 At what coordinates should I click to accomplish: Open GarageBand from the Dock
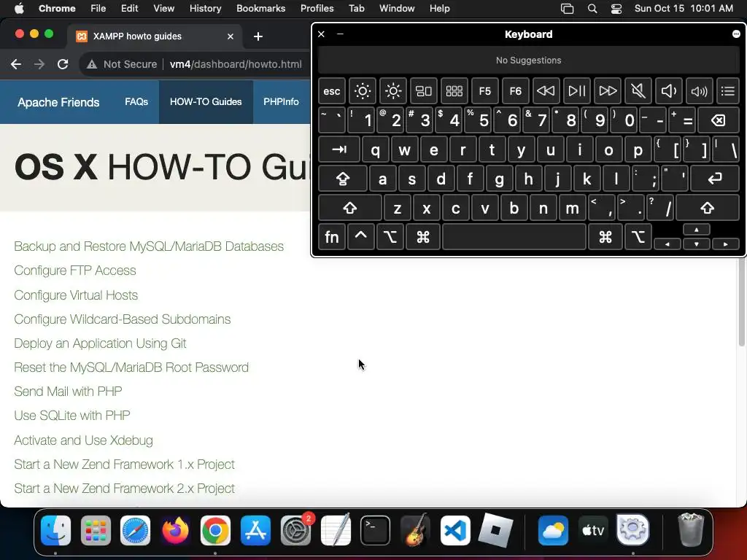tap(415, 530)
